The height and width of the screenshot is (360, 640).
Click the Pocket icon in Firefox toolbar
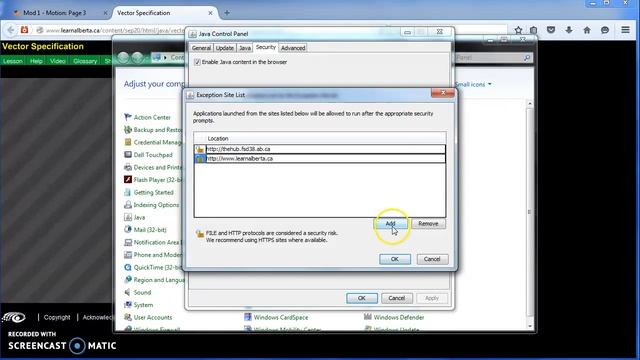point(551,30)
